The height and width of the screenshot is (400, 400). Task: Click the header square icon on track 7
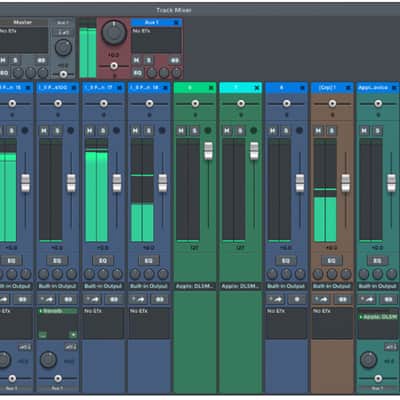(x=257, y=88)
